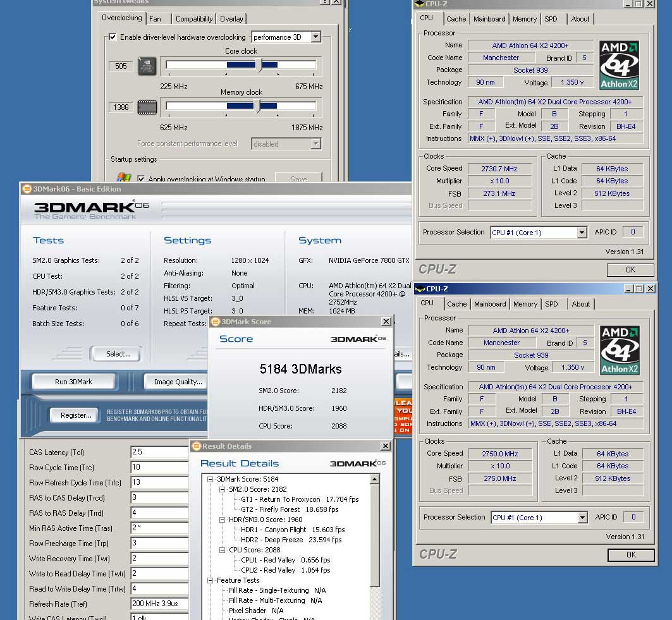
Task: Click the AMD Athlon X2 logo in lower CPU-Z
Action: click(620, 350)
